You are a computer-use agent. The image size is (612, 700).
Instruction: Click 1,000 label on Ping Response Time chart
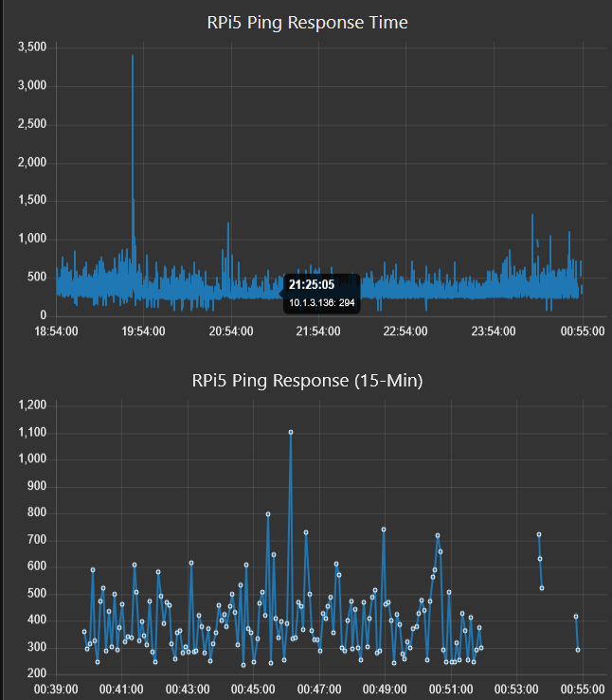pos(32,239)
